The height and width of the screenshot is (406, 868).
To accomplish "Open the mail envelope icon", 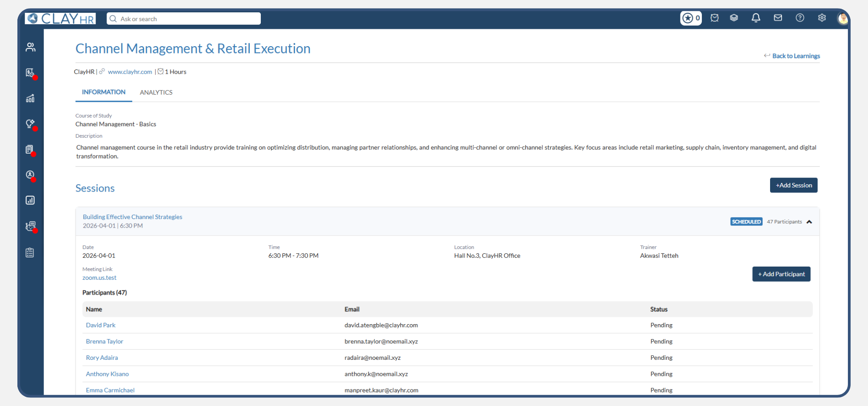I will click(778, 18).
